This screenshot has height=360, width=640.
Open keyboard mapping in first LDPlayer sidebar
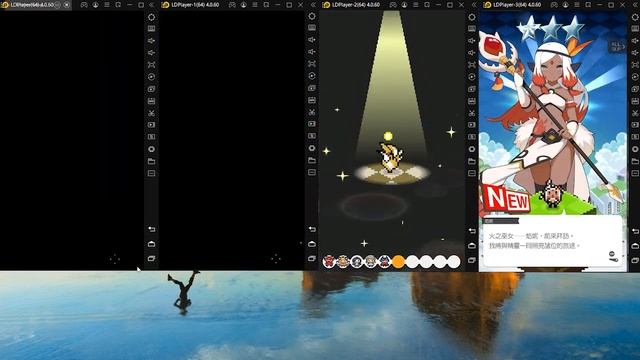coord(151,29)
